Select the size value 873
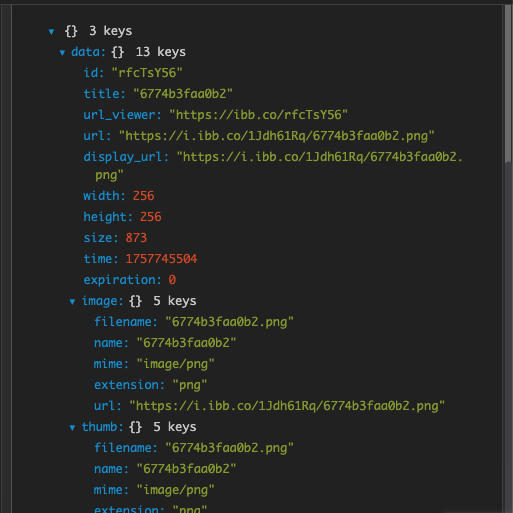The image size is (513, 513). (136, 238)
